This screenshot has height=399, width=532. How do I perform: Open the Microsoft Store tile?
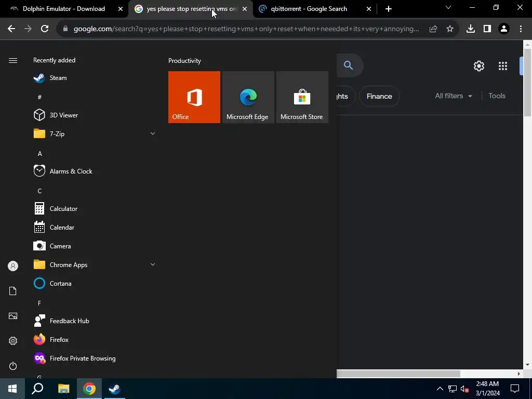tap(302, 97)
